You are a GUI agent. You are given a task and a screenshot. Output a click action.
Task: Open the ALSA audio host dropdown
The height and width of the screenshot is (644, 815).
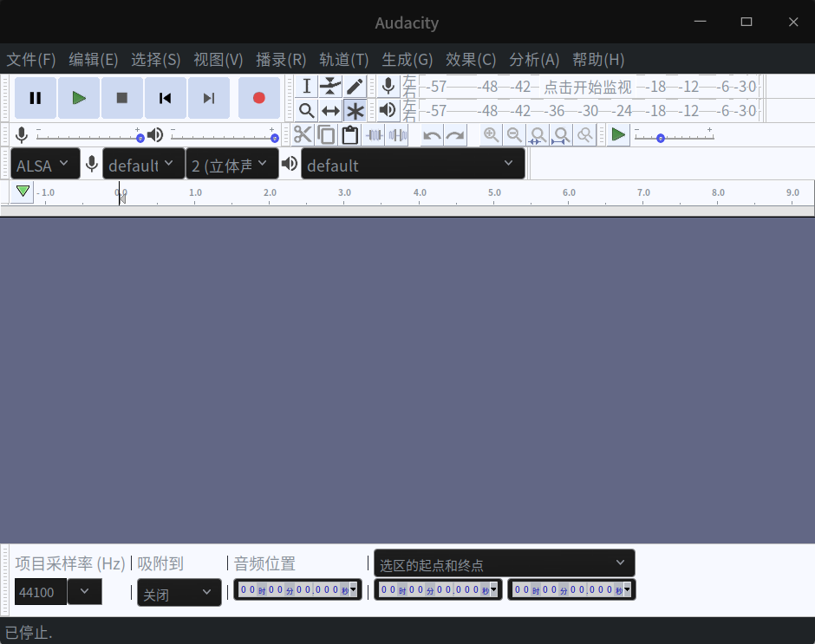coord(45,165)
